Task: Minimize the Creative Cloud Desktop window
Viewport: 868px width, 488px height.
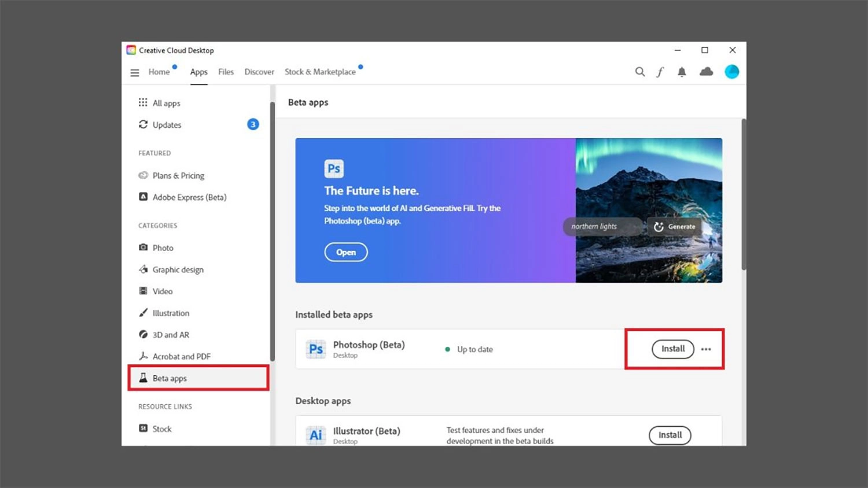Action: pyautogui.click(x=678, y=50)
